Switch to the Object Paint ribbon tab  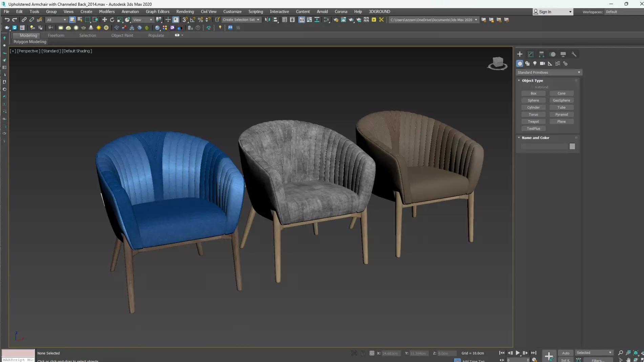(x=122, y=35)
